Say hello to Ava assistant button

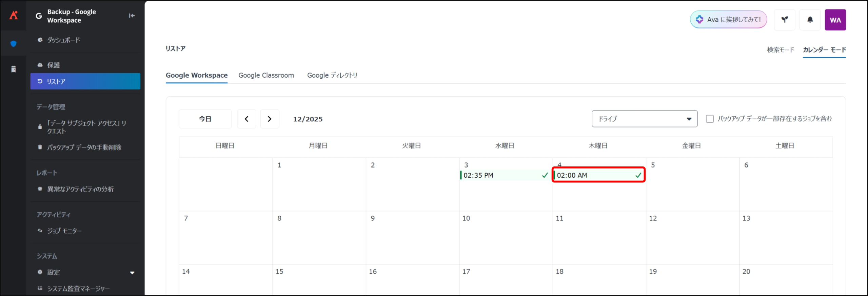(x=728, y=20)
